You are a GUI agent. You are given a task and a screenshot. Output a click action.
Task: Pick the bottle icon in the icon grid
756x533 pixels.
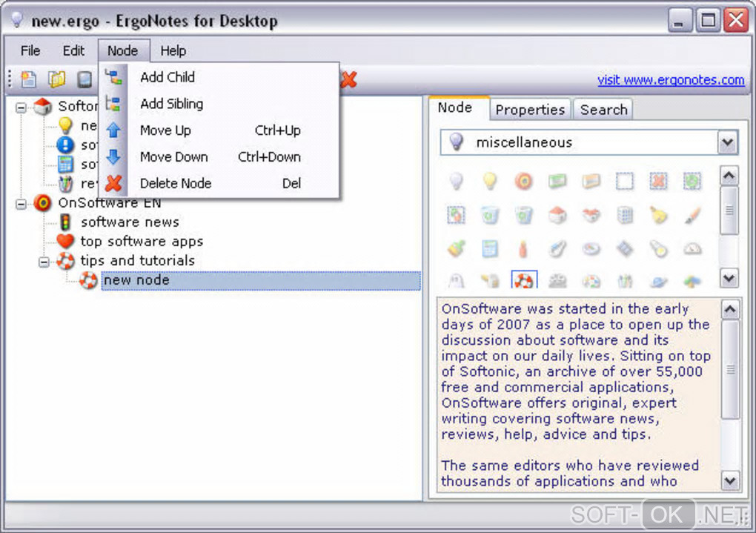pos(523,248)
